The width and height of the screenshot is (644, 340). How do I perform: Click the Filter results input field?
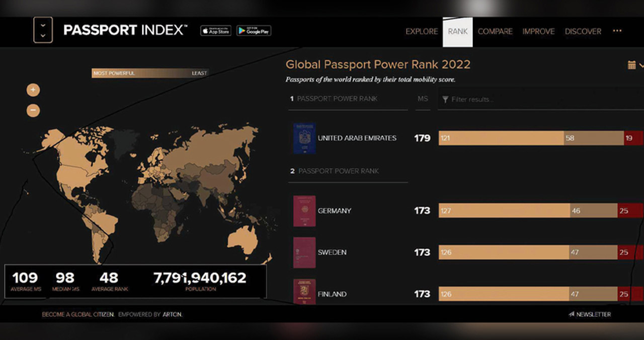click(541, 99)
